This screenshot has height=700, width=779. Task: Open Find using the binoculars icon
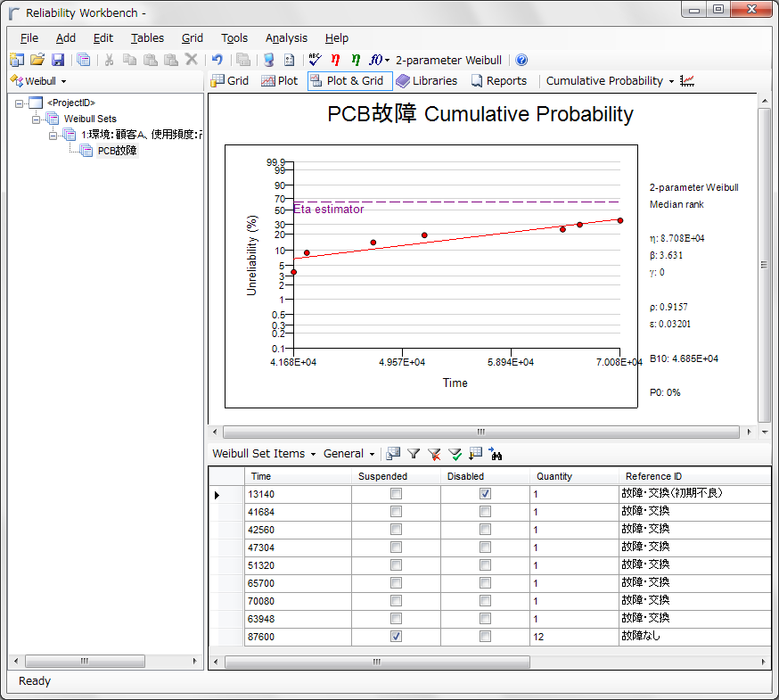496,453
